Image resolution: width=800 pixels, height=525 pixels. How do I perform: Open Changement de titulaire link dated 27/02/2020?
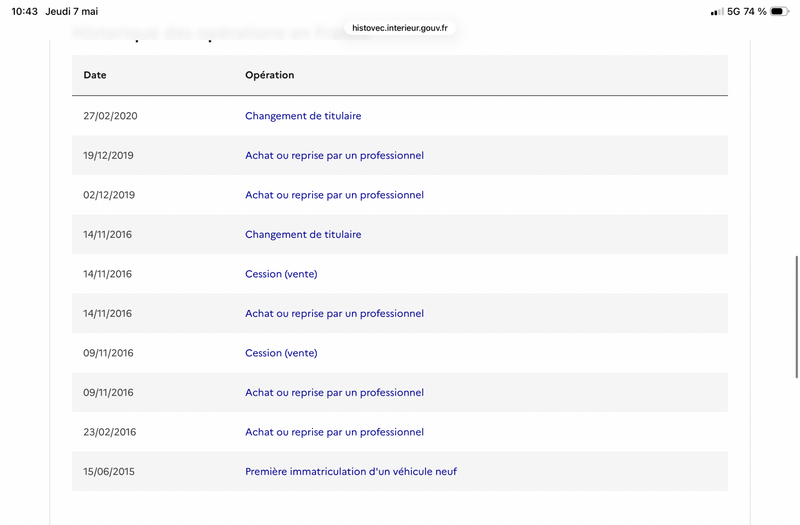click(303, 116)
